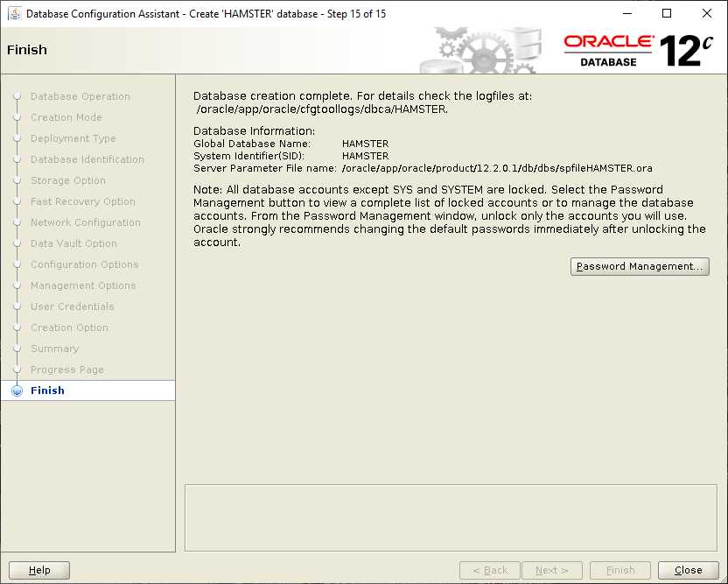
Task: Click the Java icon in the title bar
Action: [15, 13]
